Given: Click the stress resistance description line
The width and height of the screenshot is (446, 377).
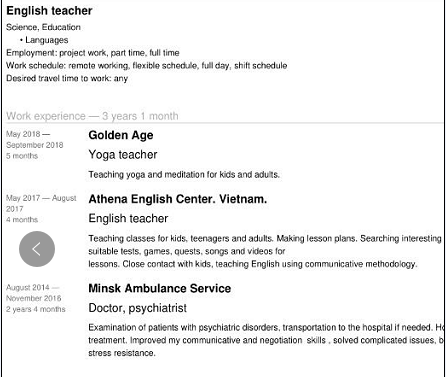Looking at the screenshot, I should coord(122,353).
